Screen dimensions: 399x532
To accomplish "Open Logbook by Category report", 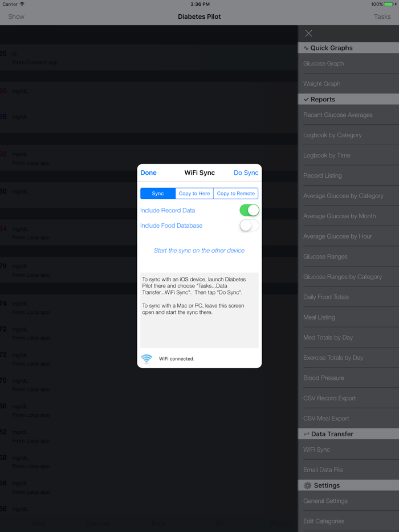I will point(348,135).
